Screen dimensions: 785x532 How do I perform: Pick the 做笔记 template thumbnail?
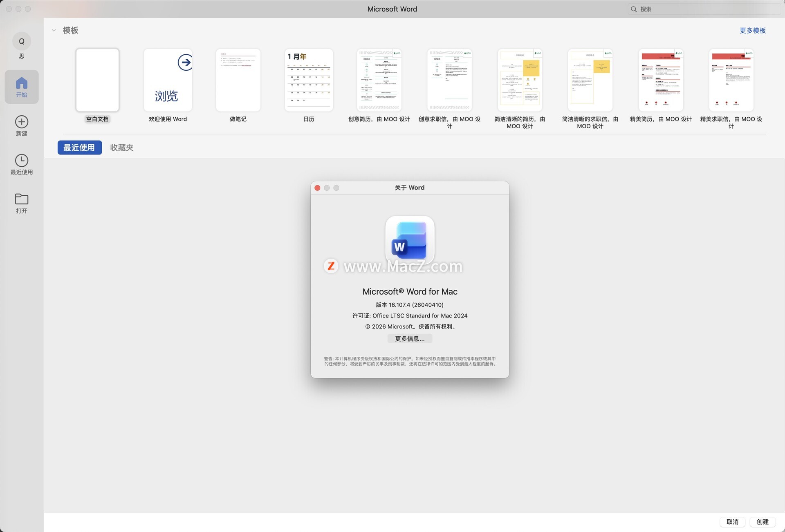[x=238, y=80]
